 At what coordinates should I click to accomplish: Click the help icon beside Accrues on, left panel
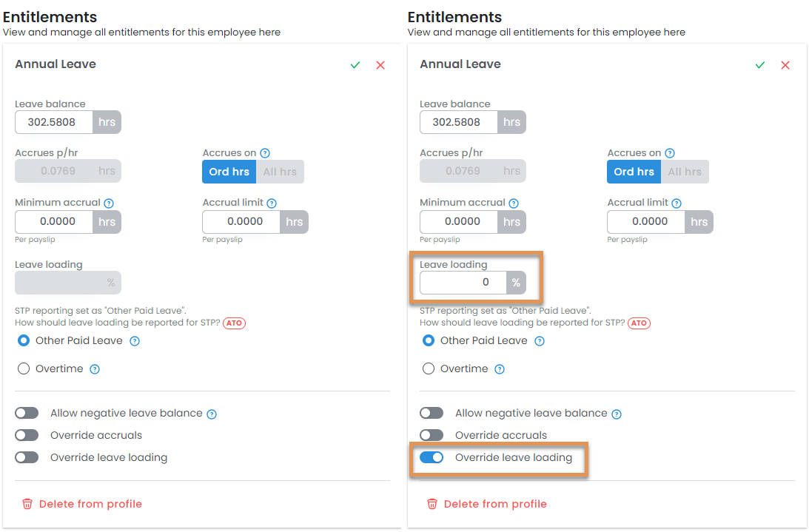(265, 153)
